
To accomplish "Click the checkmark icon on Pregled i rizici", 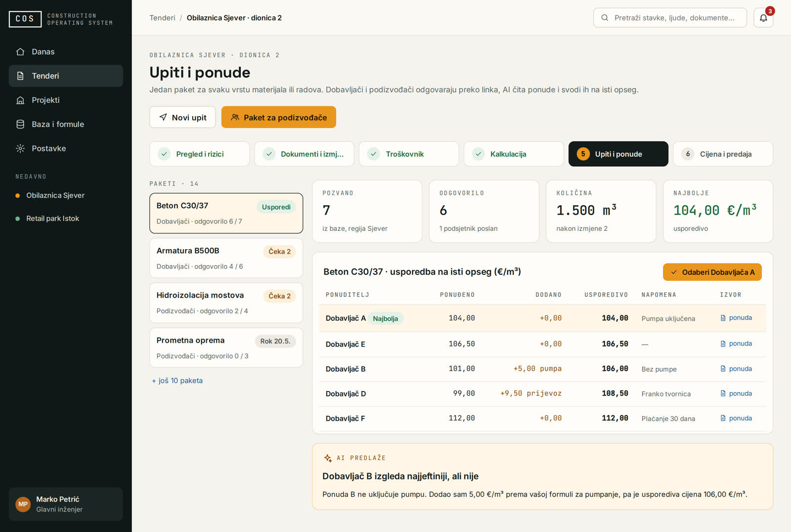I will tap(164, 154).
